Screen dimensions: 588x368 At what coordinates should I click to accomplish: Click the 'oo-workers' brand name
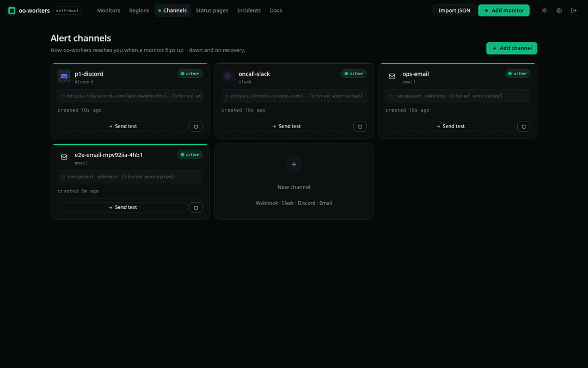pos(34,10)
